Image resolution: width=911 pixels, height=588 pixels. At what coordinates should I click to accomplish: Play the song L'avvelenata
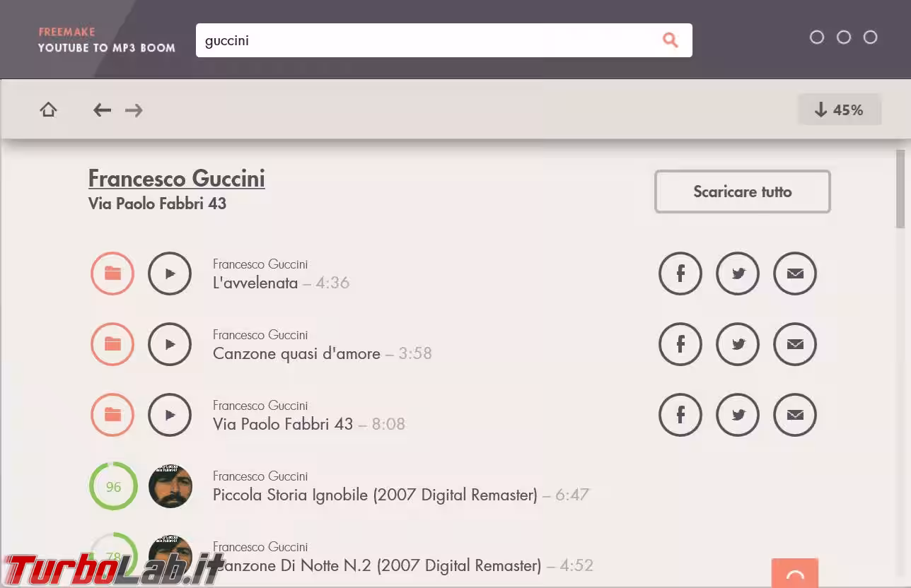coord(170,274)
